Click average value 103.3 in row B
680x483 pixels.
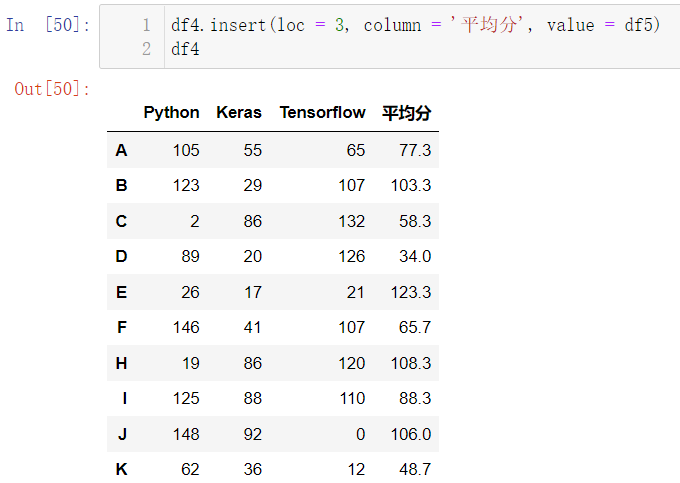(411, 186)
